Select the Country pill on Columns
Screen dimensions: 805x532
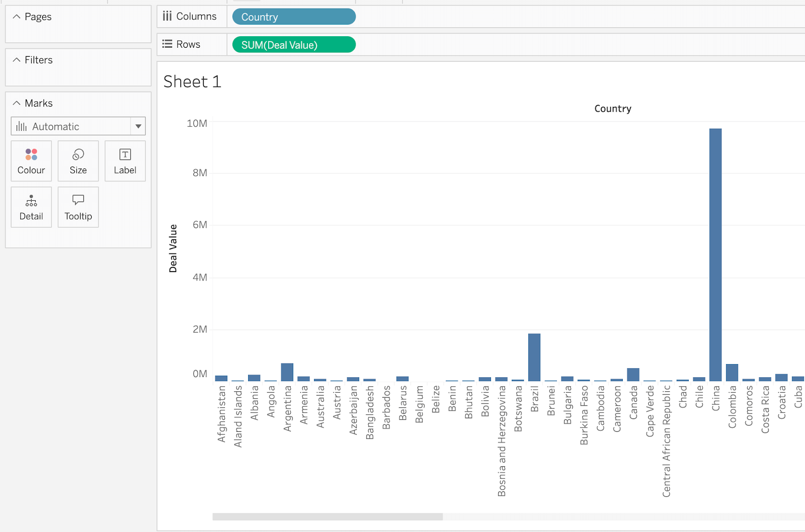293,17
